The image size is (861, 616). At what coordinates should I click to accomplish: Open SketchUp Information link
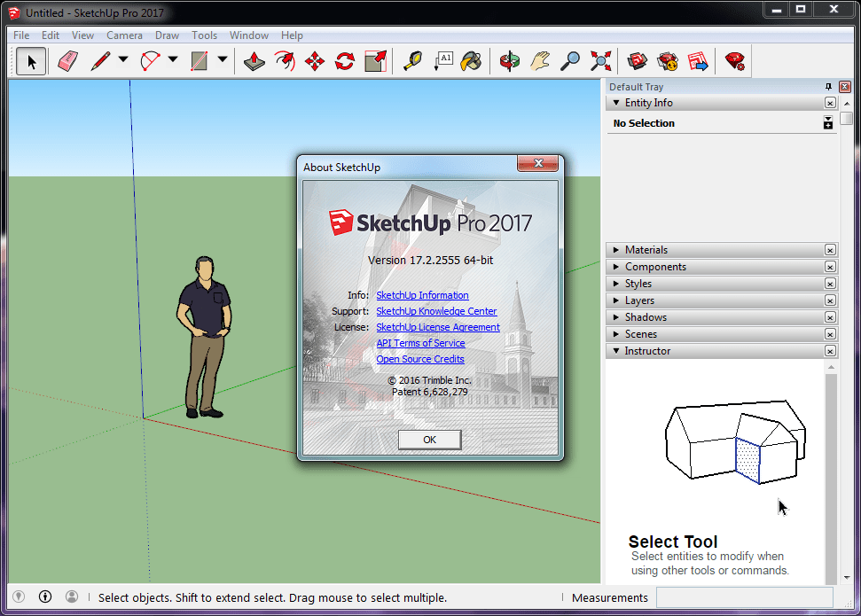422,295
